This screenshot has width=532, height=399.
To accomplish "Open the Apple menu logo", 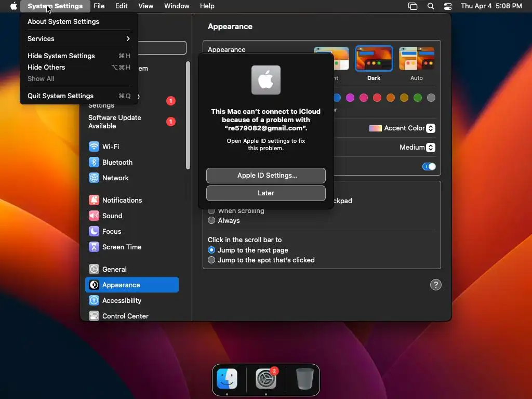I will pyautogui.click(x=13, y=6).
